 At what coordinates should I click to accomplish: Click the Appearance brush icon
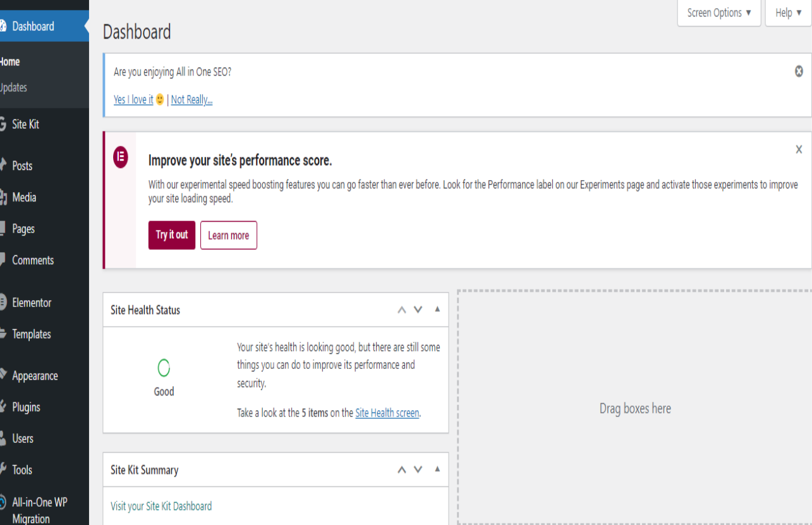[x=2, y=375]
